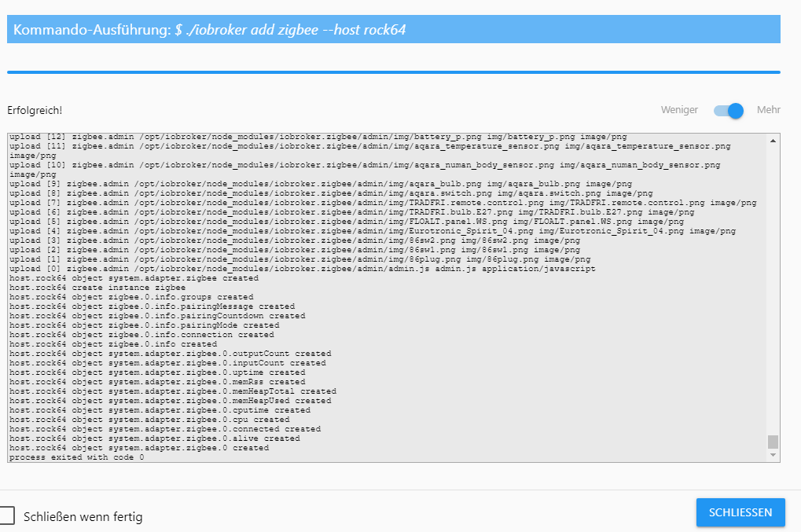Click line 'system.adapter.zigbee.0.connected created'
This screenshot has height=532, width=801.
pyautogui.click(x=165, y=429)
